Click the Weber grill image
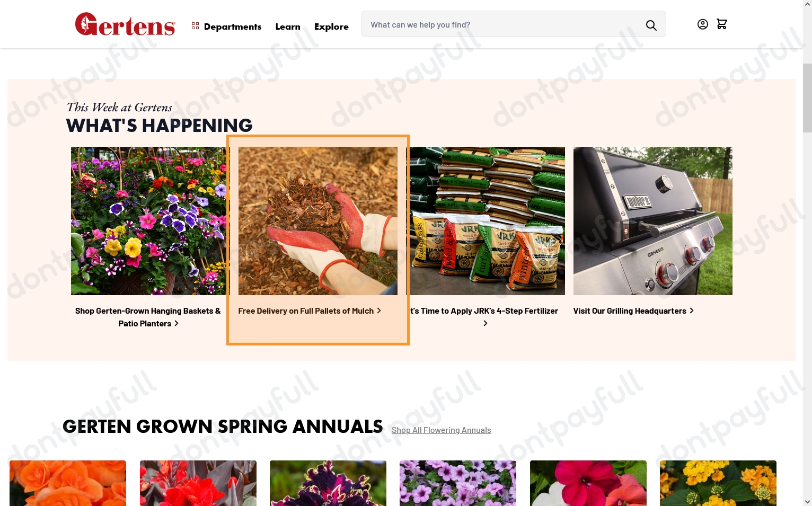The height and width of the screenshot is (506, 812). click(652, 220)
